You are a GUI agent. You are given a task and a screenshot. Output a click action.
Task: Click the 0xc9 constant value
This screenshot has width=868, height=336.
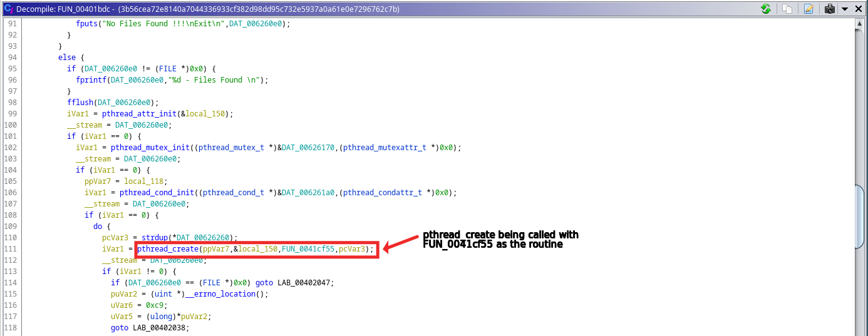point(155,305)
